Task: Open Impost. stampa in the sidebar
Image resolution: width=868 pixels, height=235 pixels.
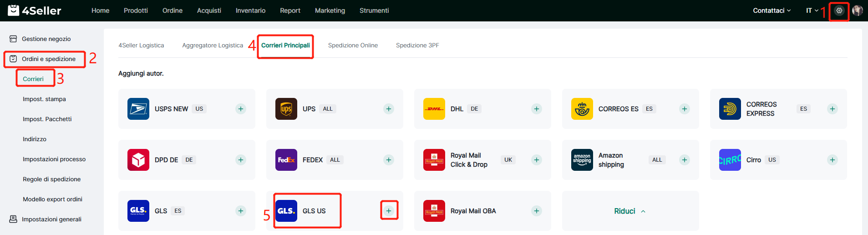Action: [44, 99]
